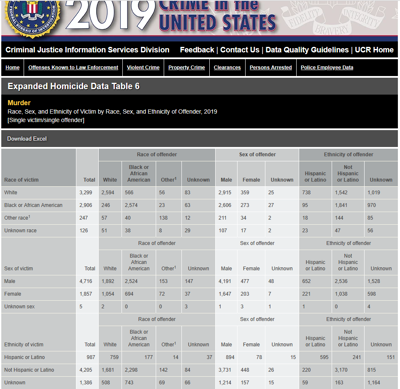400x389 pixels.
Task: Click cell 138 in Other race row
Action: click(x=163, y=218)
